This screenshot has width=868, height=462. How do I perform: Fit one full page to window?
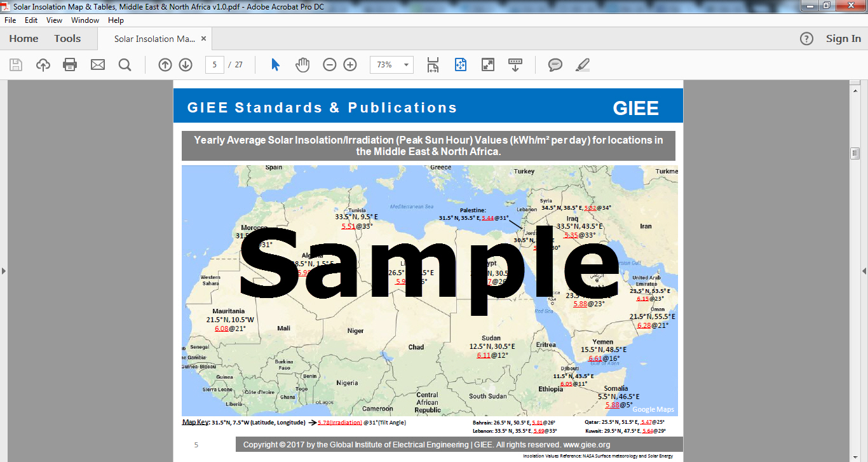[461, 64]
